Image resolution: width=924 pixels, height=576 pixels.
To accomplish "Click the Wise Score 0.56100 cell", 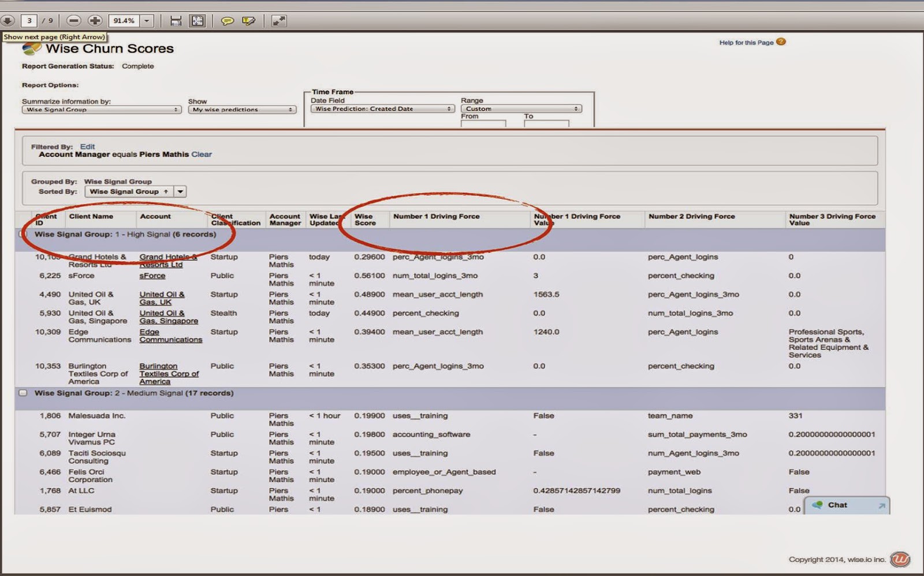I will point(370,276).
